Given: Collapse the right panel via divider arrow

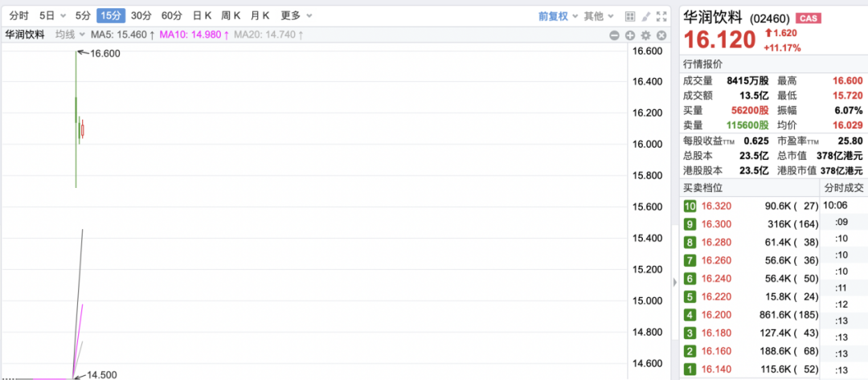Looking at the screenshot, I should point(674,282).
